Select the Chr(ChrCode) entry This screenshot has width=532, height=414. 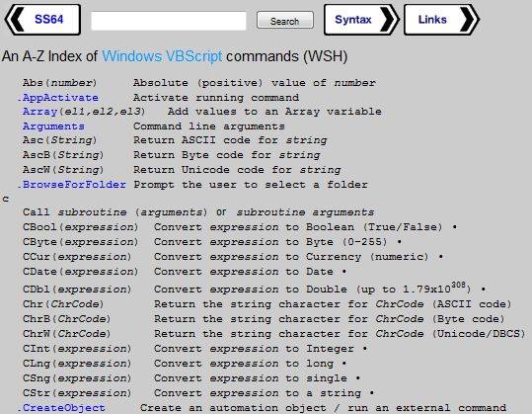point(63,304)
